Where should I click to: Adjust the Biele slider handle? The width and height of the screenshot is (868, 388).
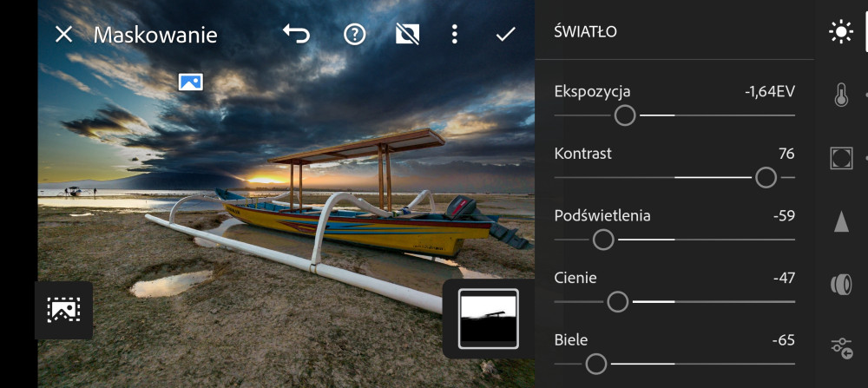click(596, 365)
